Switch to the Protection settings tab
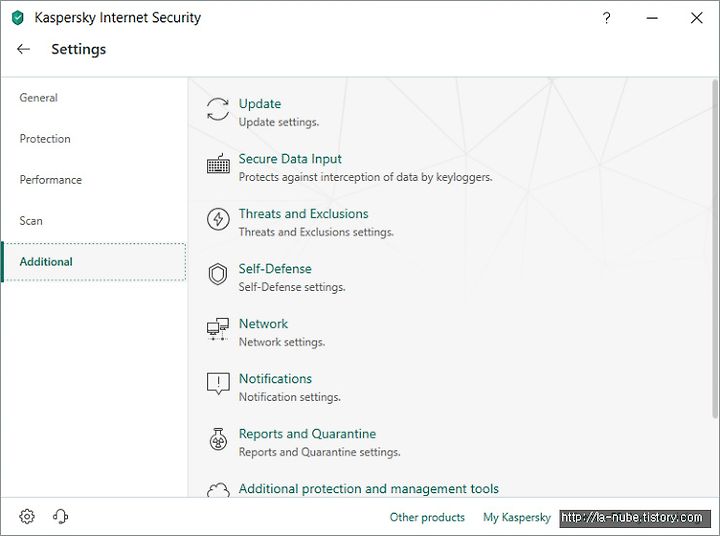Image resolution: width=720 pixels, height=536 pixels. 45,139
